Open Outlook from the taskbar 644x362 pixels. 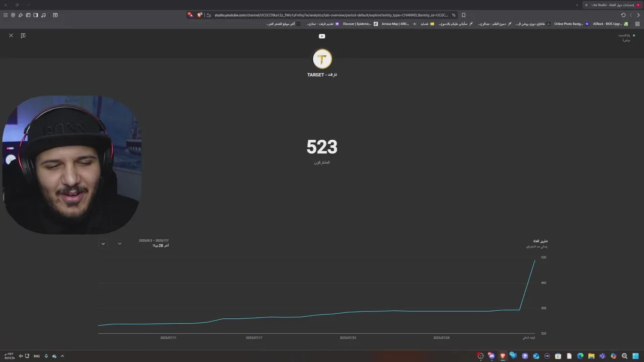(x=536, y=356)
